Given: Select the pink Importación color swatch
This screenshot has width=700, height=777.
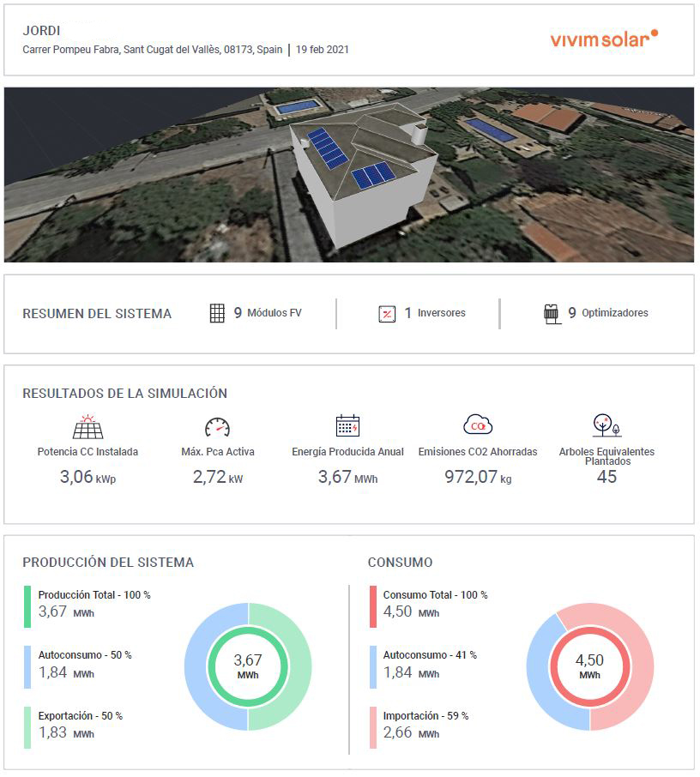Looking at the screenshot, I should pos(372,726).
